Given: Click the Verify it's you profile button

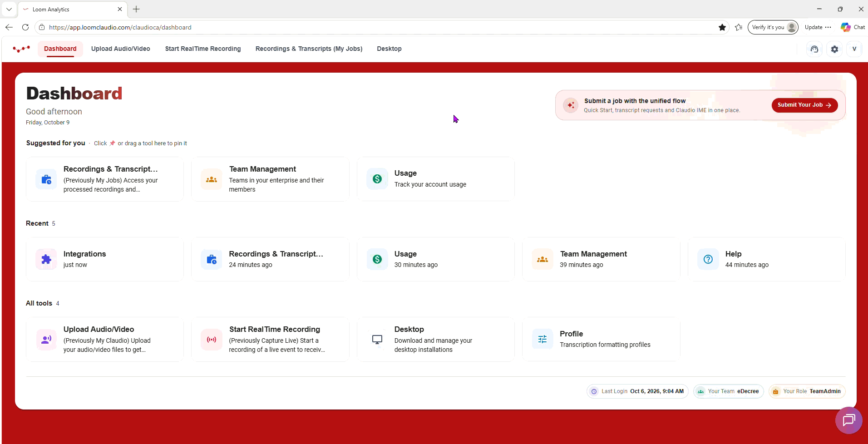Looking at the screenshot, I should [773, 27].
